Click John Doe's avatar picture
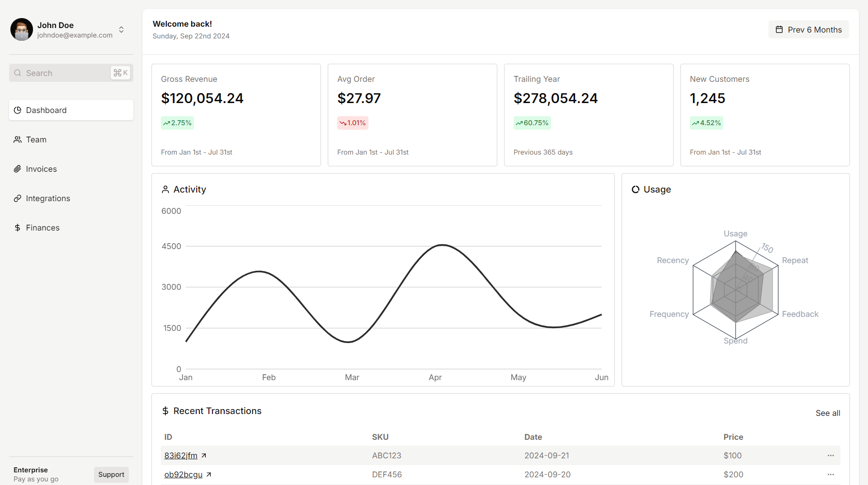 [x=22, y=29]
